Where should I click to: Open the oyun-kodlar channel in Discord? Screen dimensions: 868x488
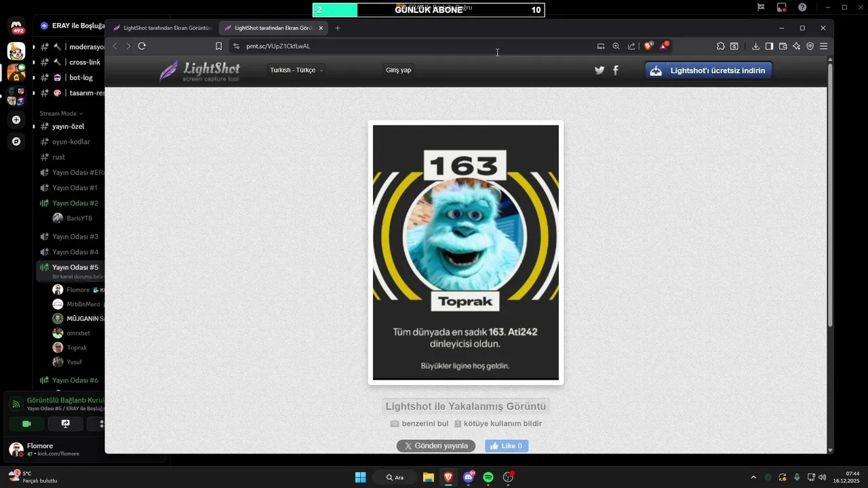point(71,142)
